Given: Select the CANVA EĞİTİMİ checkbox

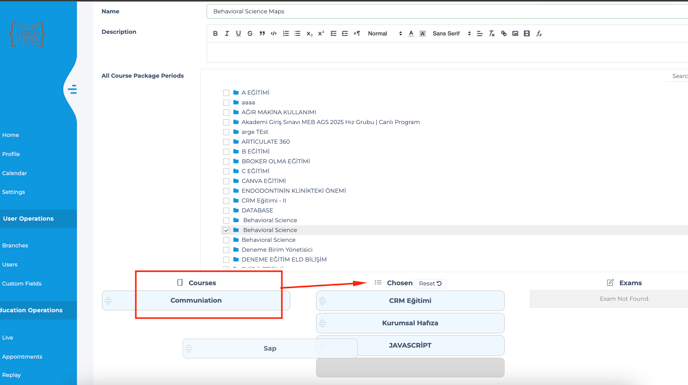Looking at the screenshot, I should pos(226,181).
